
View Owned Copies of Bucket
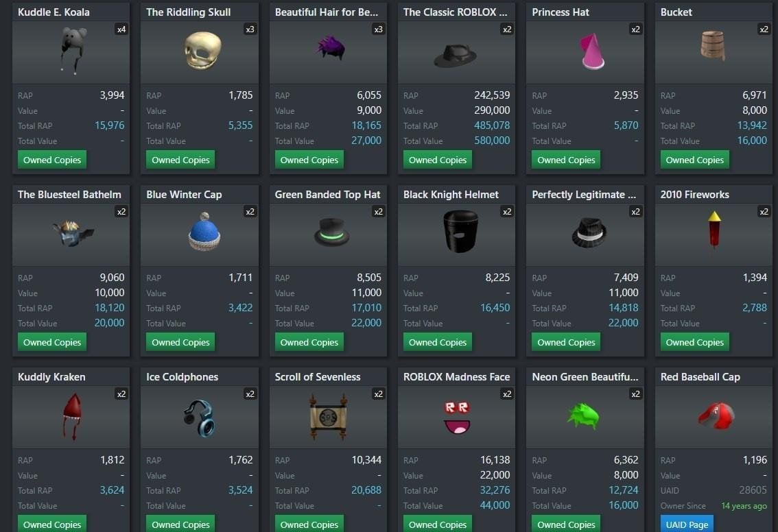(694, 160)
